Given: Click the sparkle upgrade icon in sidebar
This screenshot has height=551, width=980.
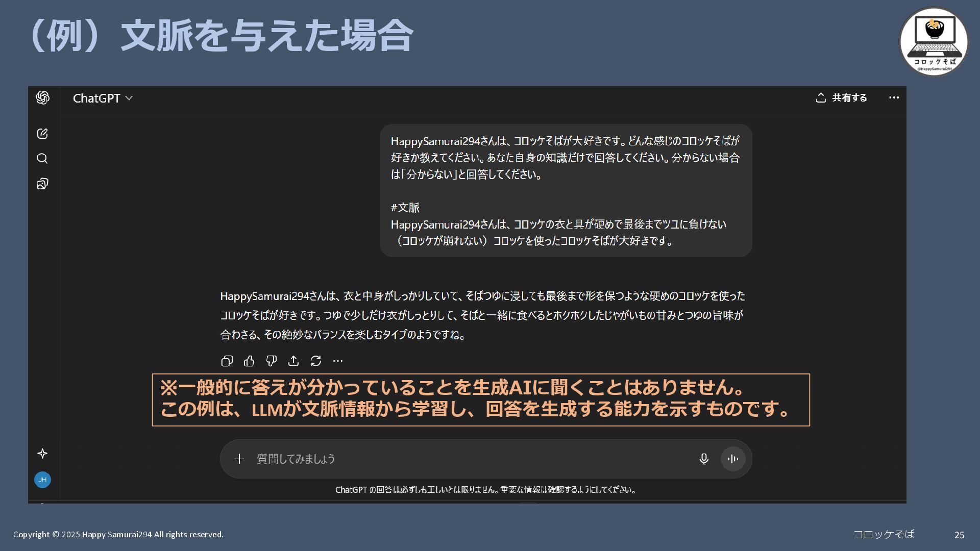Looking at the screenshot, I should [x=42, y=454].
